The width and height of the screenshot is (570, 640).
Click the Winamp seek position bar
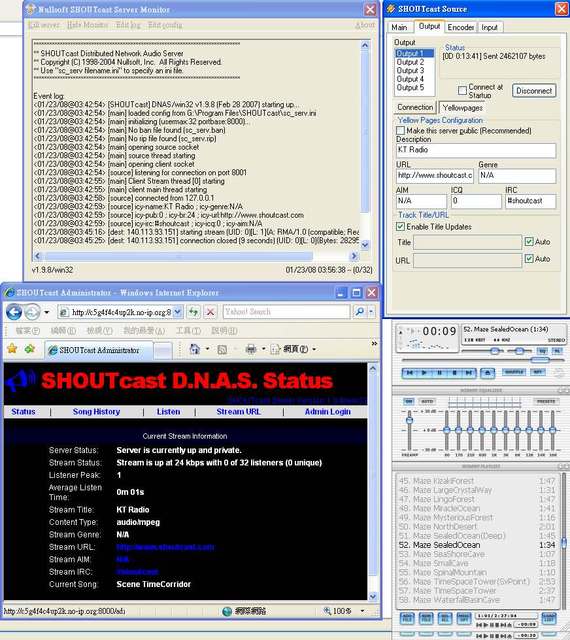click(483, 360)
